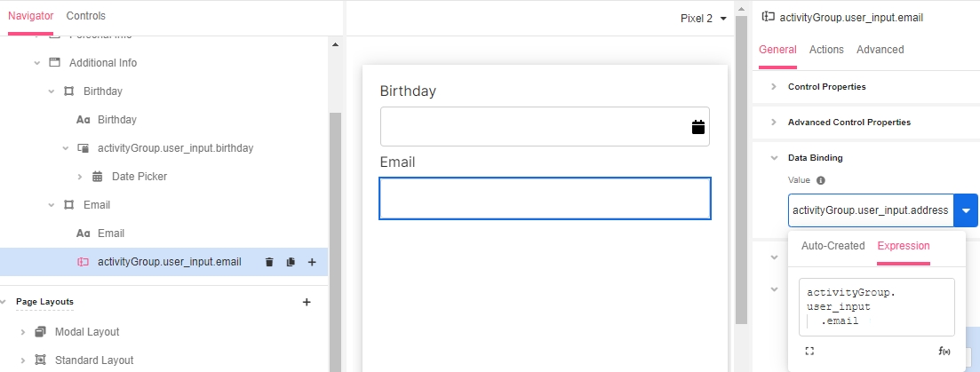Open the calendar icon in Birthday field
980x372 pixels.
698,127
